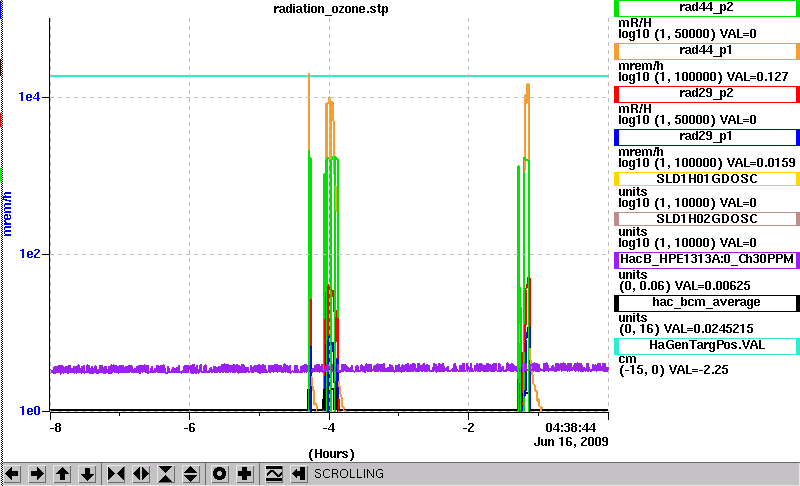Click the SCROLLING status text
The height and width of the screenshot is (486, 800).
click(x=348, y=474)
